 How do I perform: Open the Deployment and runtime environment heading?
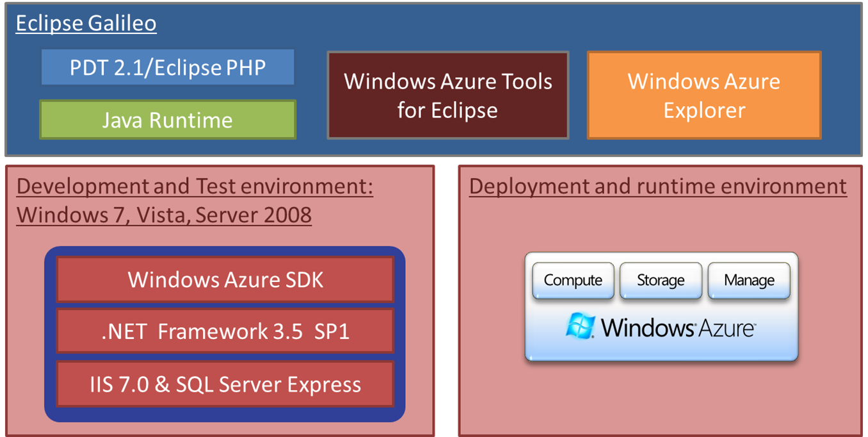coord(657,186)
